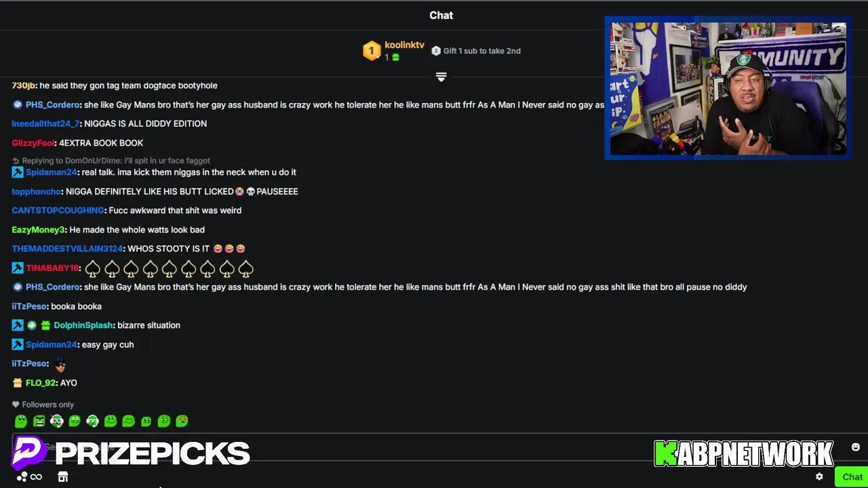Collapse the gift leaderboard with the chevron

tap(441, 77)
